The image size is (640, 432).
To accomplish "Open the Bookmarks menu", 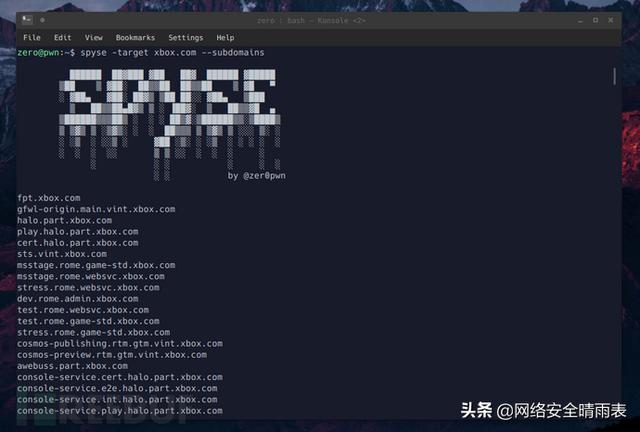I will click(135, 38).
